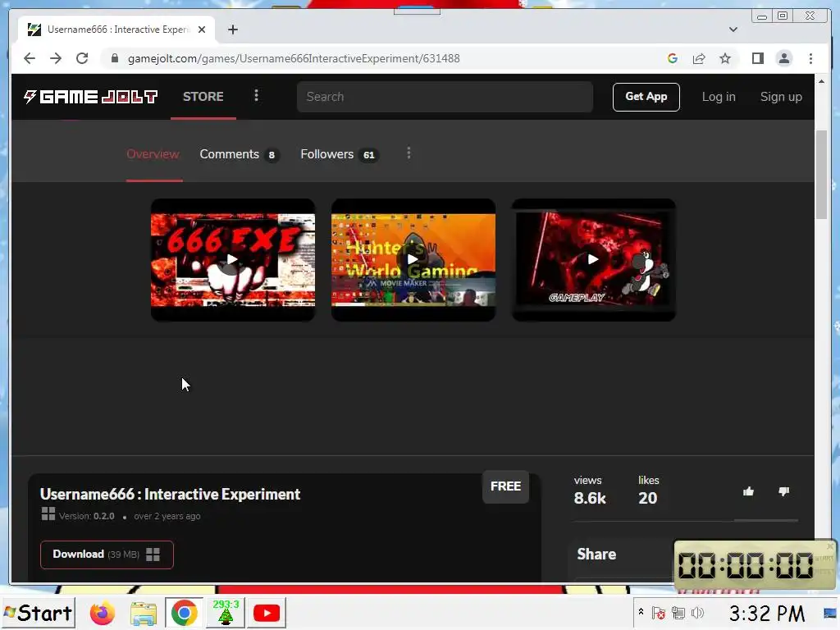Click the FREE price tag

coord(505,486)
